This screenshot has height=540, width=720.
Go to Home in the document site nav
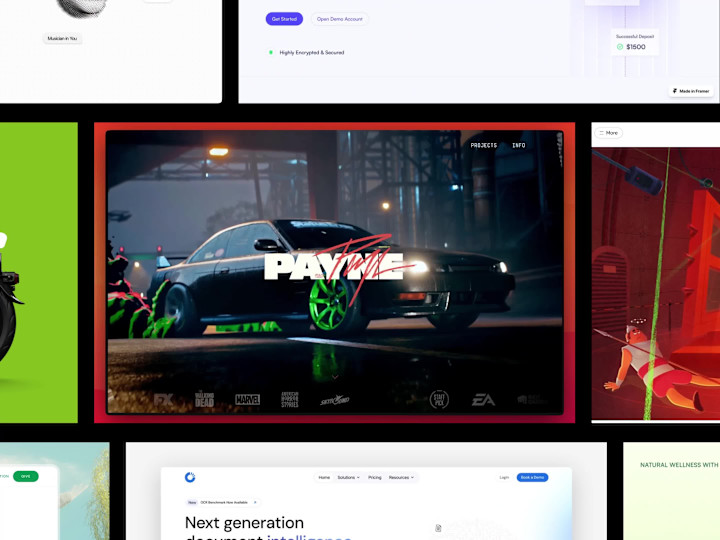tap(324, 478)
